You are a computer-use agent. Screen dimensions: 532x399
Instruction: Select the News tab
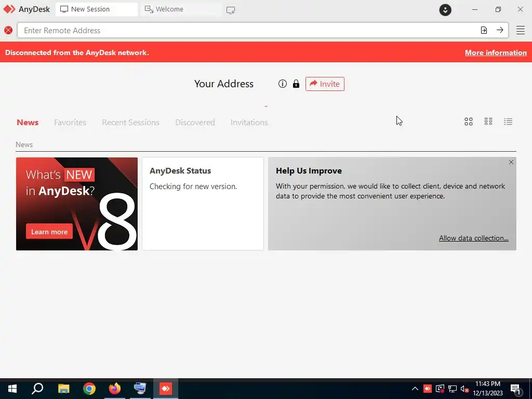pyautogui.click(x=28, y=123)
